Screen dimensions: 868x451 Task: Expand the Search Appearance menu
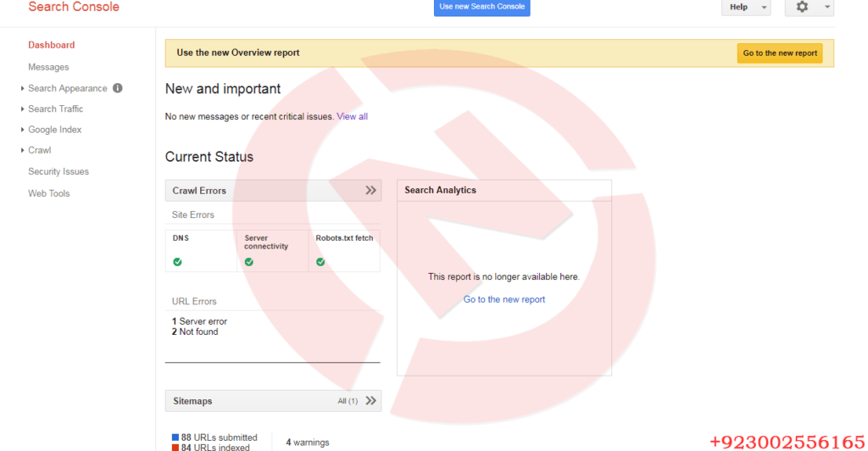tap(67, 88)
